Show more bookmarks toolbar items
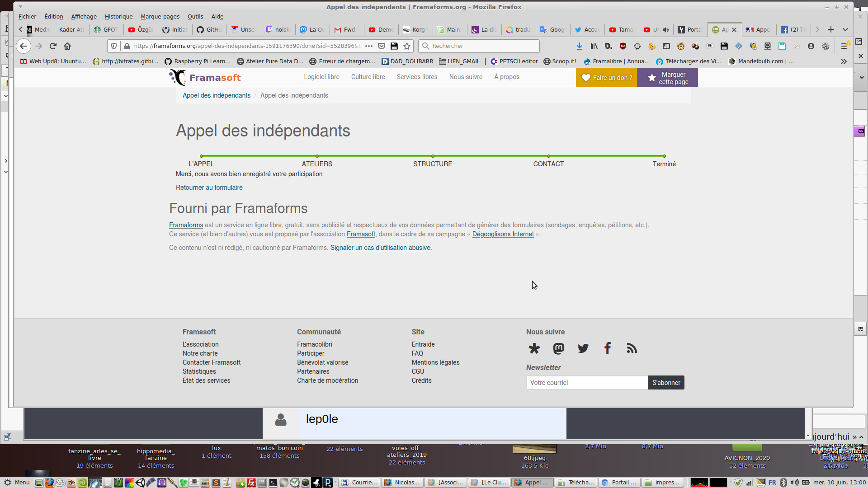 844,61
